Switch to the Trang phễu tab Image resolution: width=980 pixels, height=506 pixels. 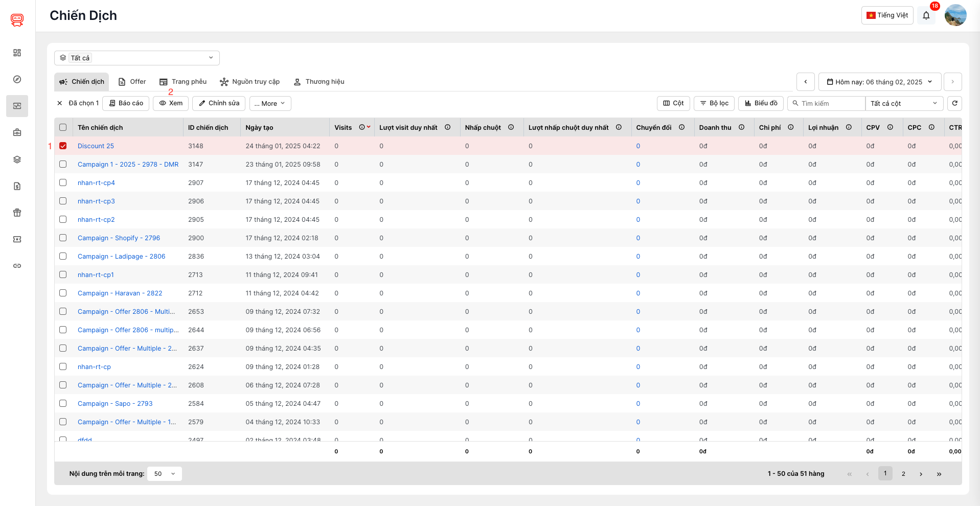tap(183, 82)
